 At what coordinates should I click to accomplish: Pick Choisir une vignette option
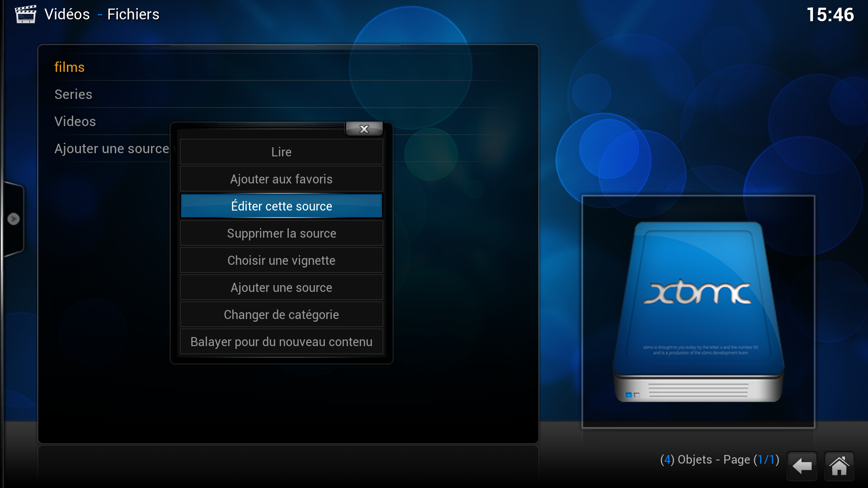tap(281, 261)
